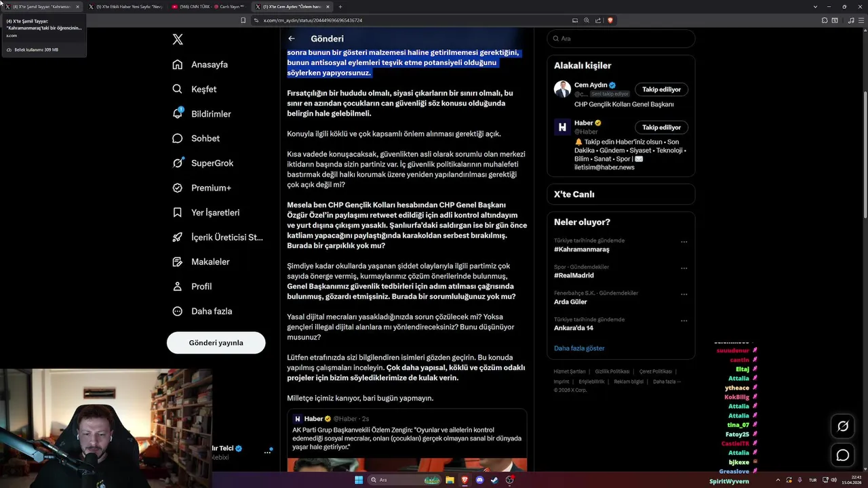Open more options for Ankara'da 14 trend
The height and width of the screenshot is (488, 868).
coord(684,321)
